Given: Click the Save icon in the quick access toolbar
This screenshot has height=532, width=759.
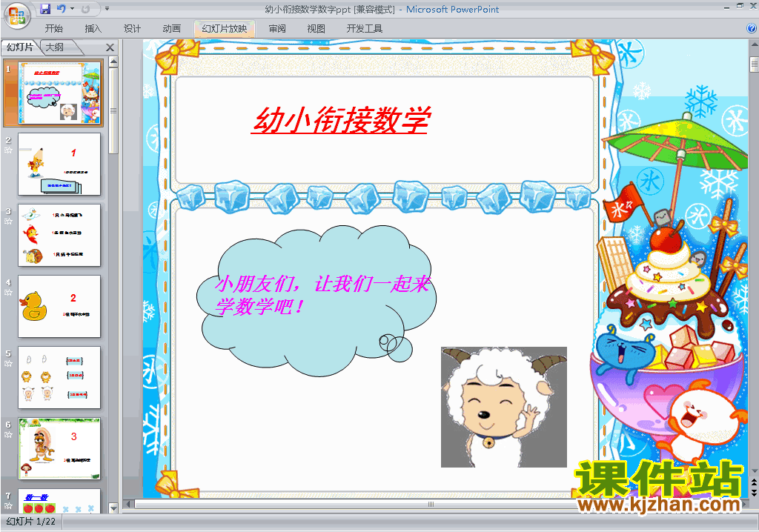Looking at the screenshot, I should click(x=45, y=9).
